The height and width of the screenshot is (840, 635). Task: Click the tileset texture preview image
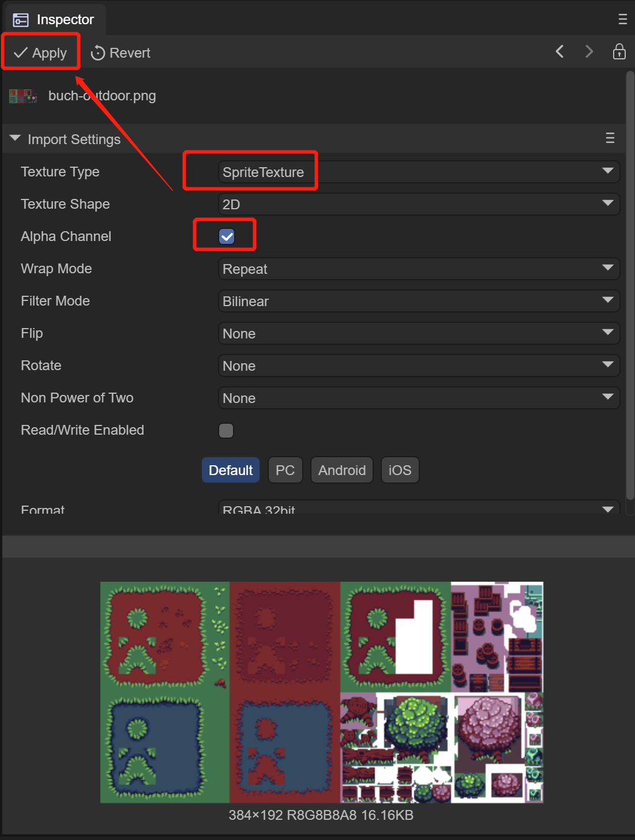point(321,692)
